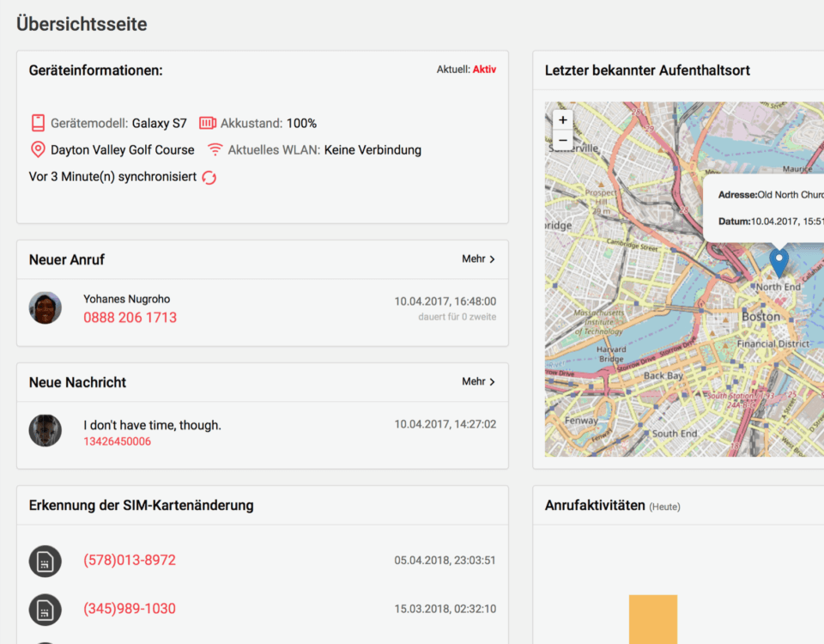Image resolution: width=824 pixels, height=644 pixels.
Task: Zoom in on the map
Action: pos(563,120)
